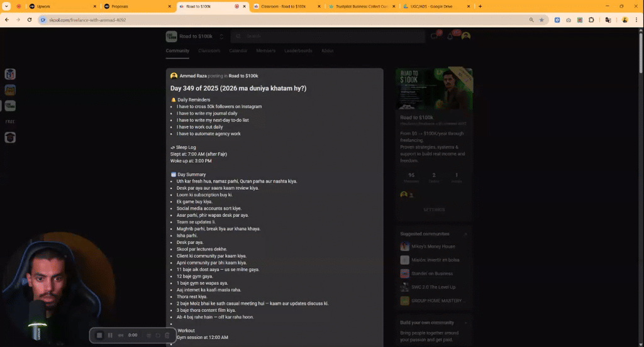Screen dimensions: 644x347
Task: Switch to Upwork browser tab
Action: [x=61, y=6]
